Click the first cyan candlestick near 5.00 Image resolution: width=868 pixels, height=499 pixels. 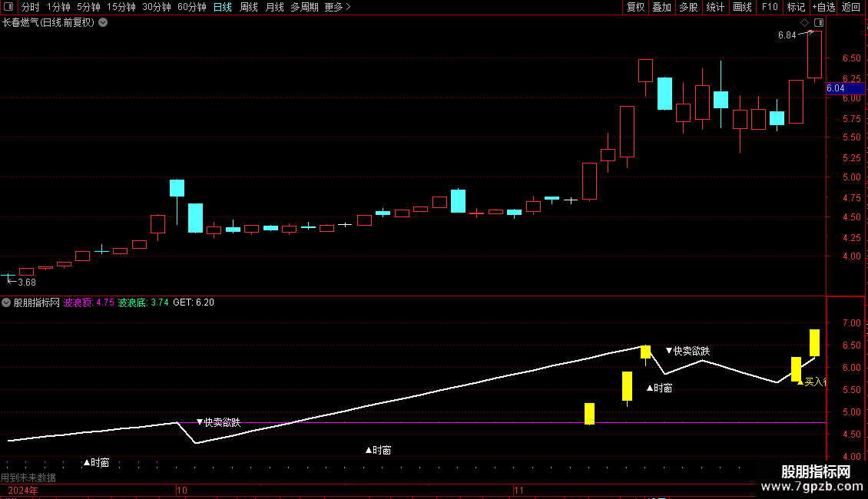pyautogui.click(x=177, y=188)
